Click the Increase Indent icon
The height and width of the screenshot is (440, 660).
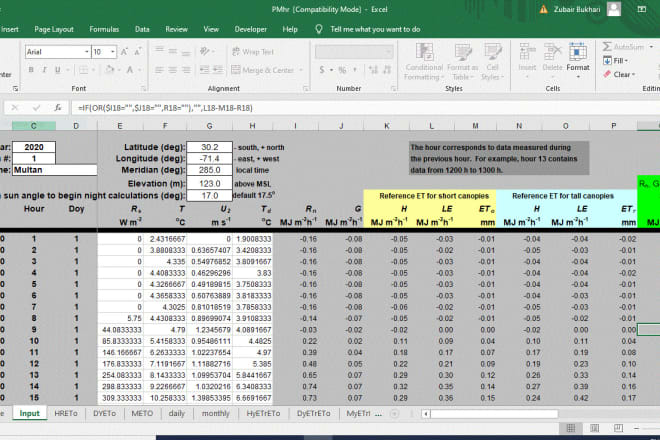click(x=218, y=70)
